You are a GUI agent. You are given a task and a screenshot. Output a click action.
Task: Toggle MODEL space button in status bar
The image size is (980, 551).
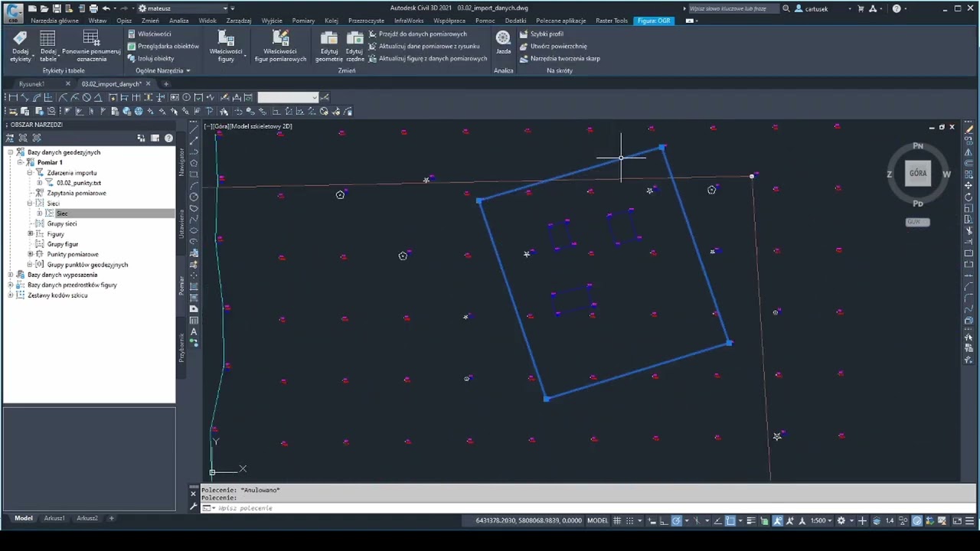pyautogui.click(x=597, y=520)
